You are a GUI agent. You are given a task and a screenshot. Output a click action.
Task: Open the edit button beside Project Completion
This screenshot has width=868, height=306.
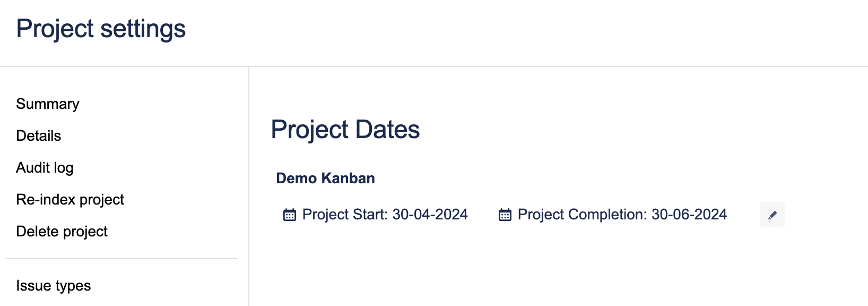click(x=772, y=215)
